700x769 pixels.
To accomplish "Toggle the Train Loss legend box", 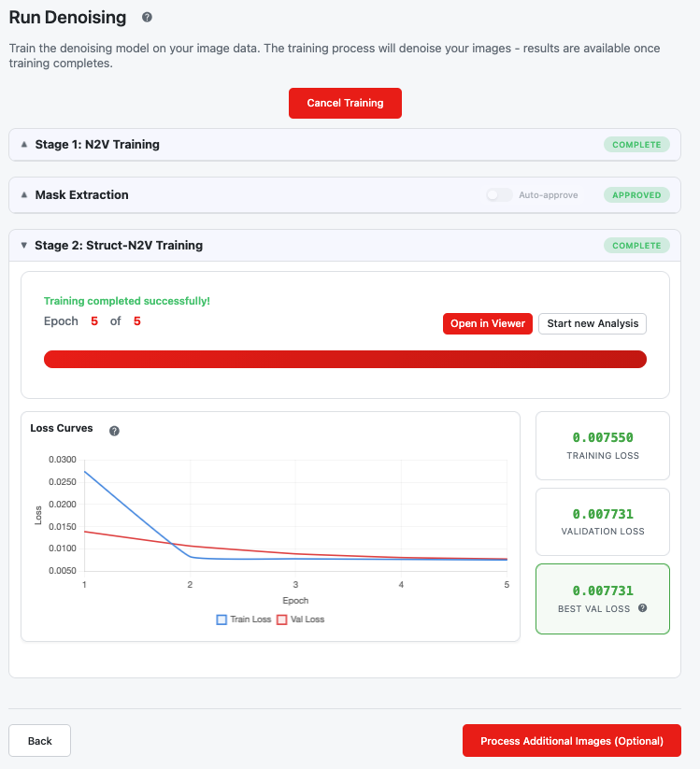I will [x=221, y=619].
